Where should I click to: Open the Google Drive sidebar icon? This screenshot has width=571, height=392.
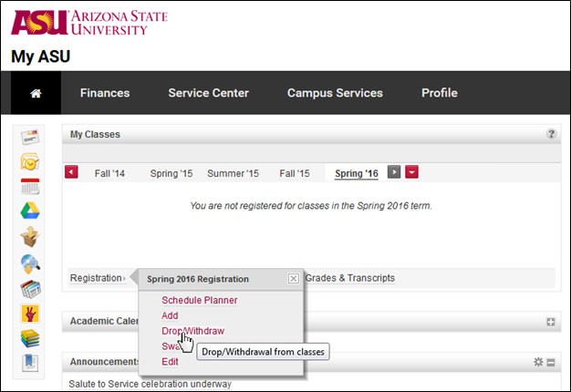(30, 211)
